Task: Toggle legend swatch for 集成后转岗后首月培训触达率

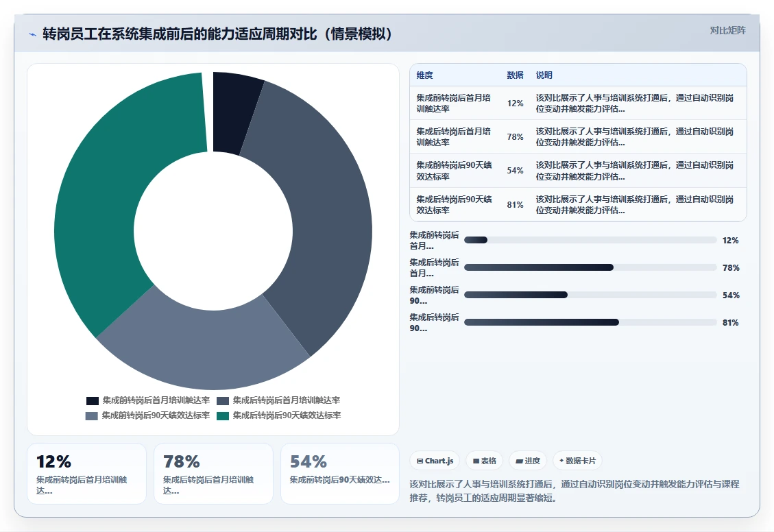Action: pyautogui.click(x=223, y=401)
